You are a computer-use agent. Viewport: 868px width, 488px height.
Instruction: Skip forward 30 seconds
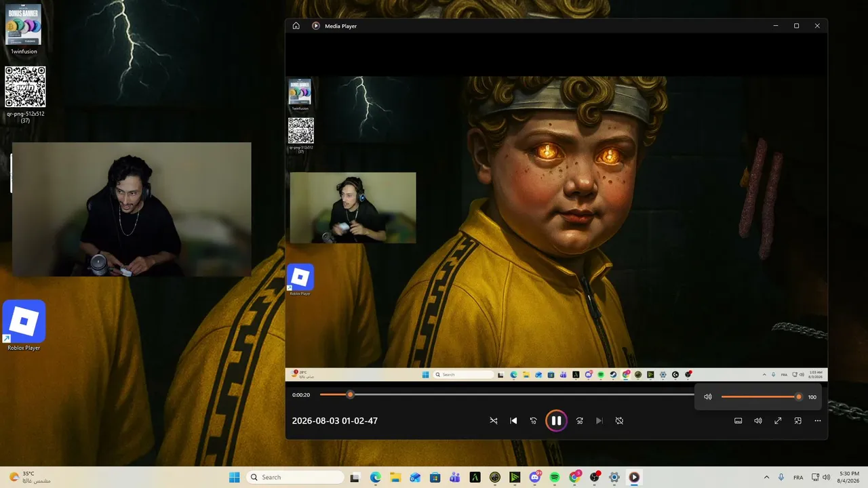(x=579, y=421)
